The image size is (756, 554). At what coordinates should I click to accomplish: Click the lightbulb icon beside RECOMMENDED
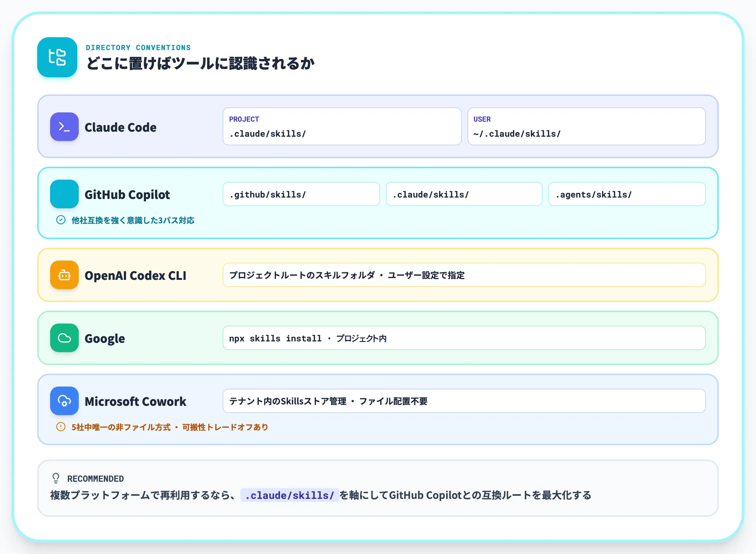(x=56, y=478)
